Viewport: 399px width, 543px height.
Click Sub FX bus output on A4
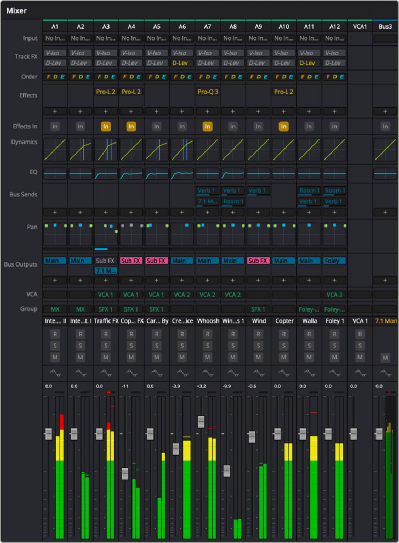tap(131, 260)
